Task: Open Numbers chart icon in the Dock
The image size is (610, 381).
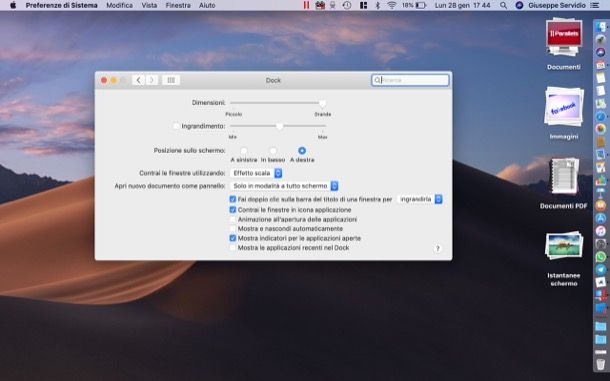Action: (601, 180)
